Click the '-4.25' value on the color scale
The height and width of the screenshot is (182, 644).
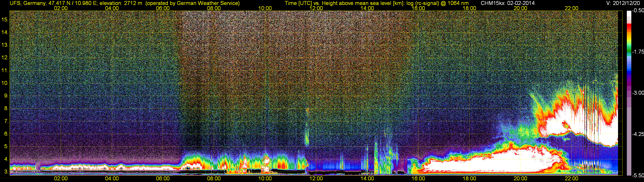638,134
